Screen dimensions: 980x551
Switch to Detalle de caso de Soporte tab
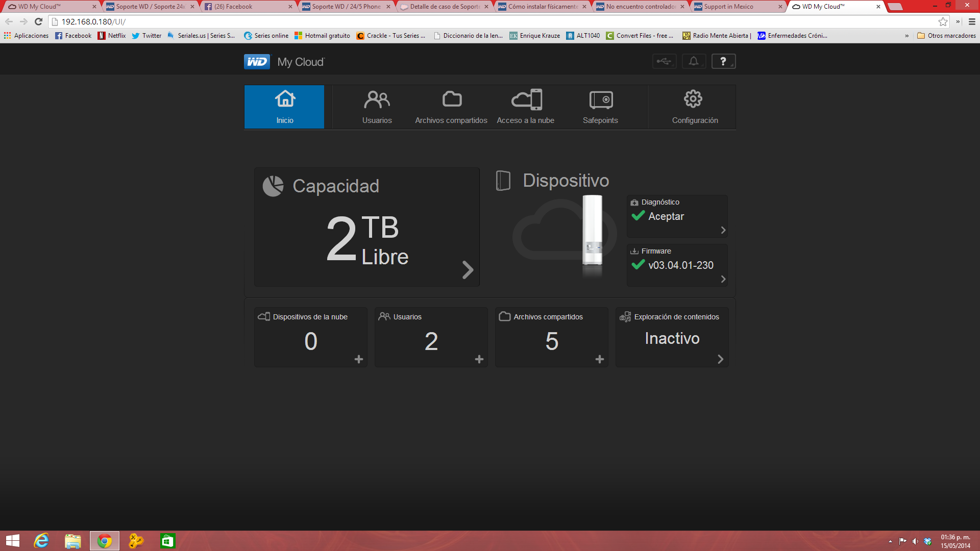coord(445,7)
